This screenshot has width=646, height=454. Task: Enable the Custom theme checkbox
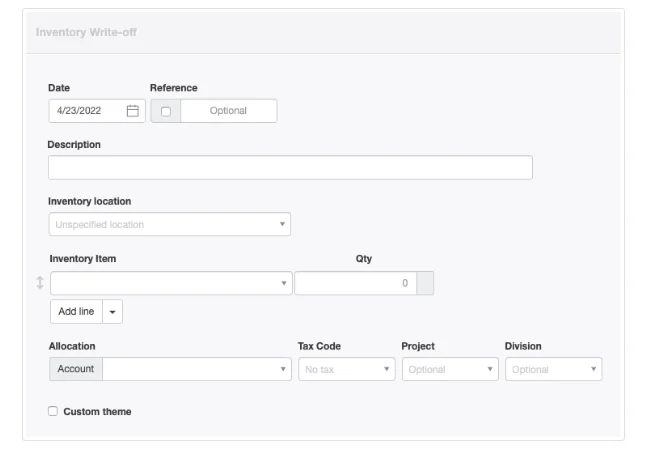click(x=53, y=411)
